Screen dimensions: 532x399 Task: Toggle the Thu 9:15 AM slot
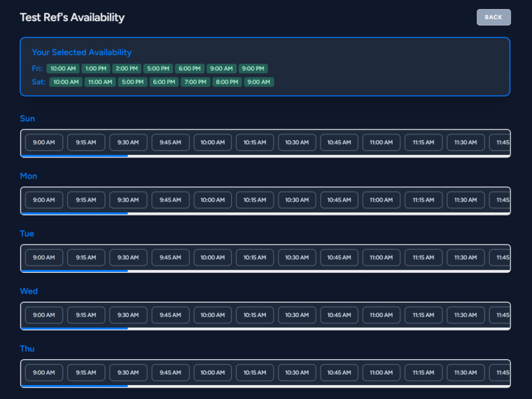(86, 372)
